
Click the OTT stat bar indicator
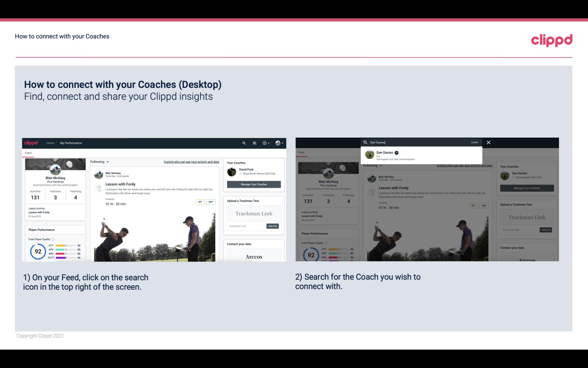[x=66, y=246]
